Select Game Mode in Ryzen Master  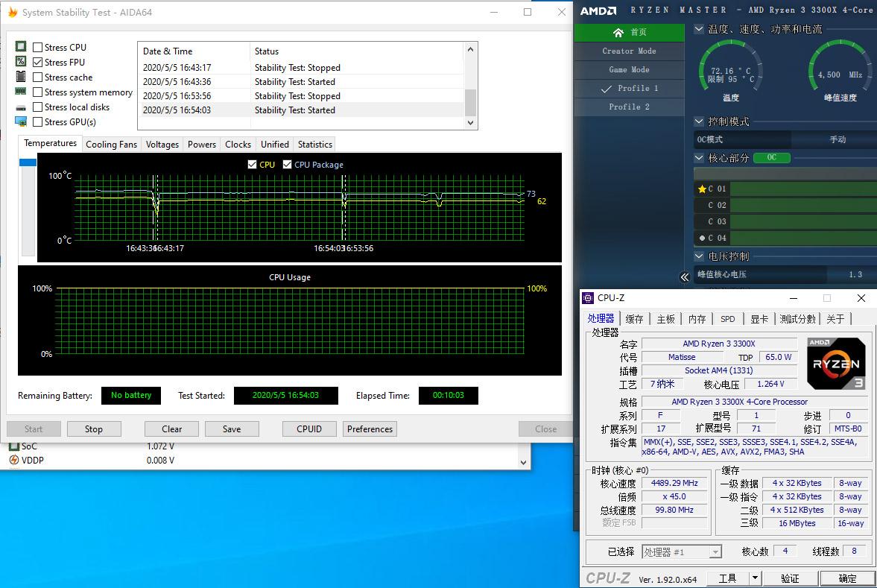tap(629, 70)
